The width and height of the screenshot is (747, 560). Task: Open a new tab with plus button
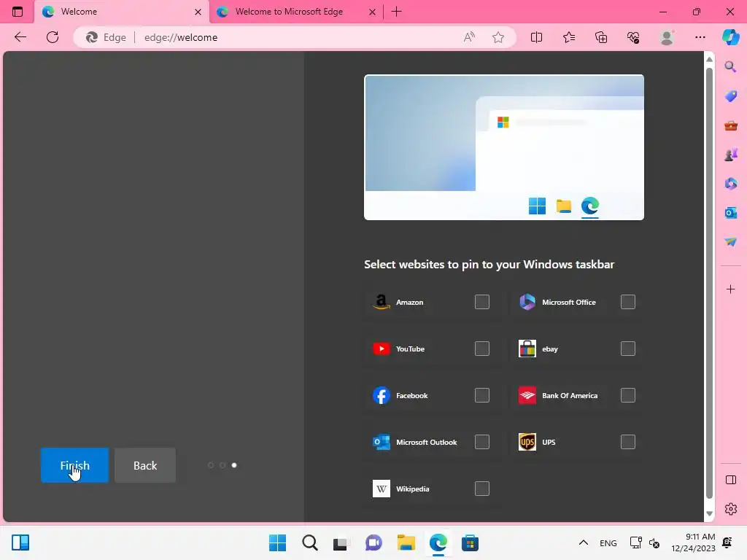point(396,12)
